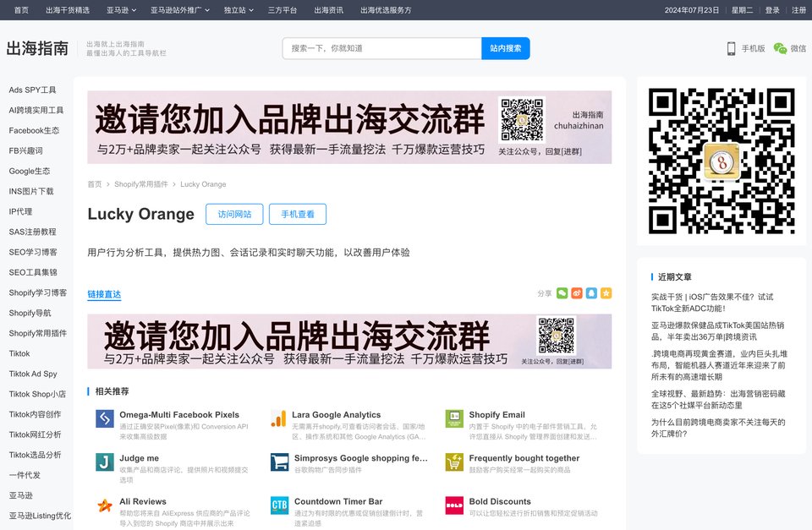Click 首页 breadcrumb link
This screenshot has width=812, height=530.
pyautogui.click(x=95, y=184)
